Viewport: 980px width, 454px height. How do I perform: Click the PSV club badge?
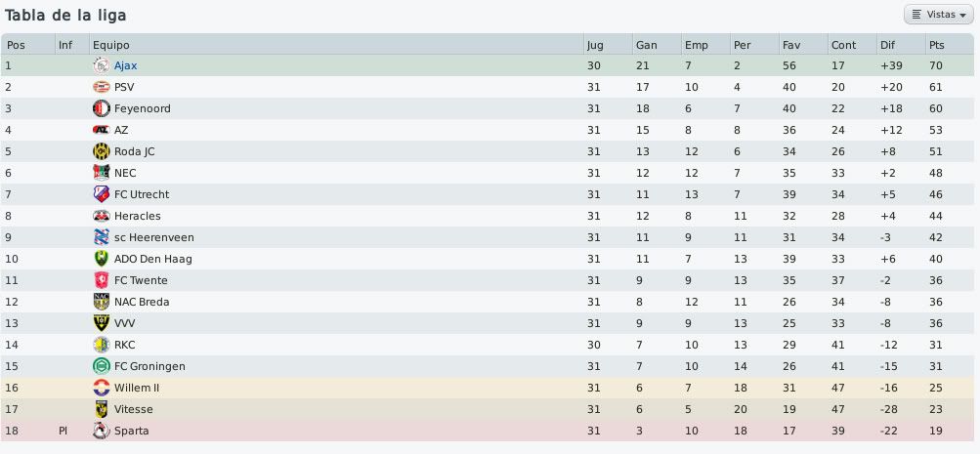coord(102,87)
